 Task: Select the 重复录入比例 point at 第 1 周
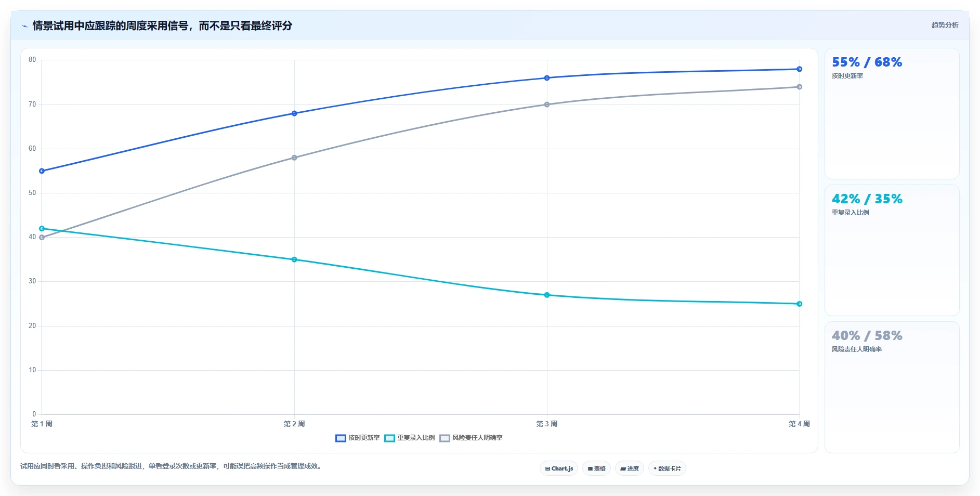[42, 229]
